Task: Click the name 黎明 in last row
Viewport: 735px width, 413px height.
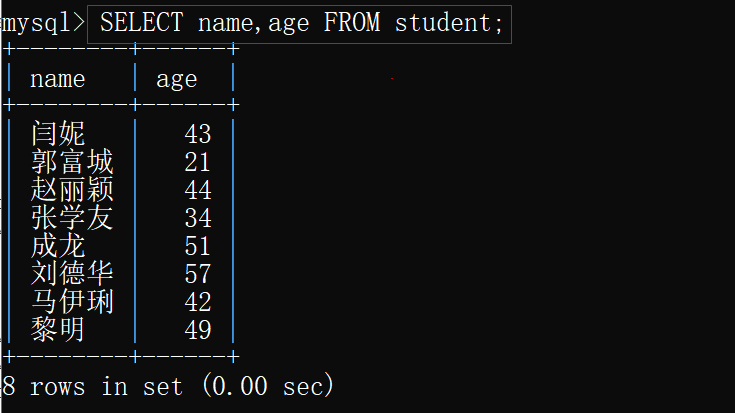Action: tap(58, 329)
